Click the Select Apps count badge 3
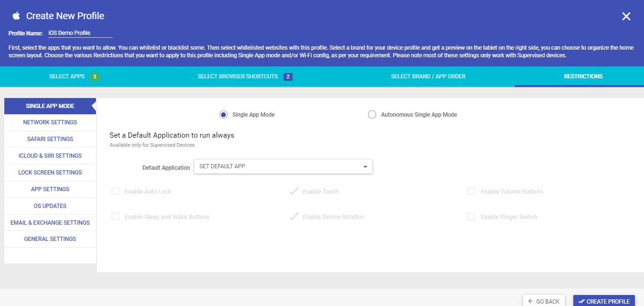 pos(95,77)
